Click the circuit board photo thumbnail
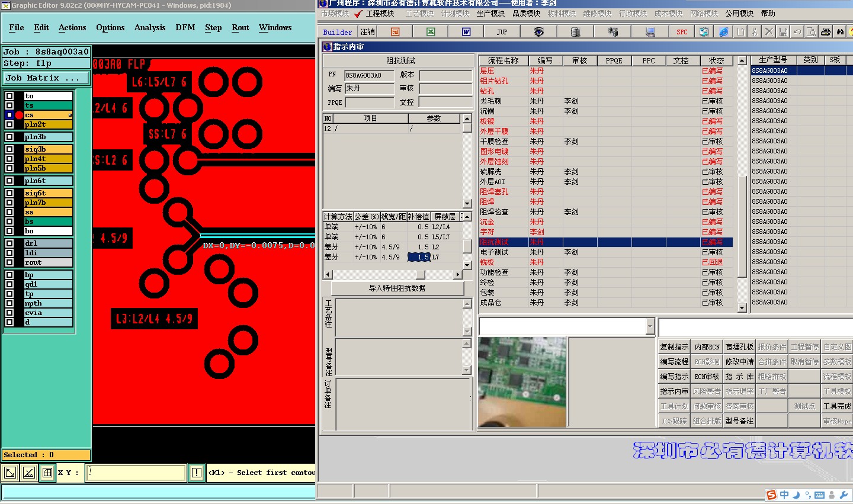 coord(522,382)
